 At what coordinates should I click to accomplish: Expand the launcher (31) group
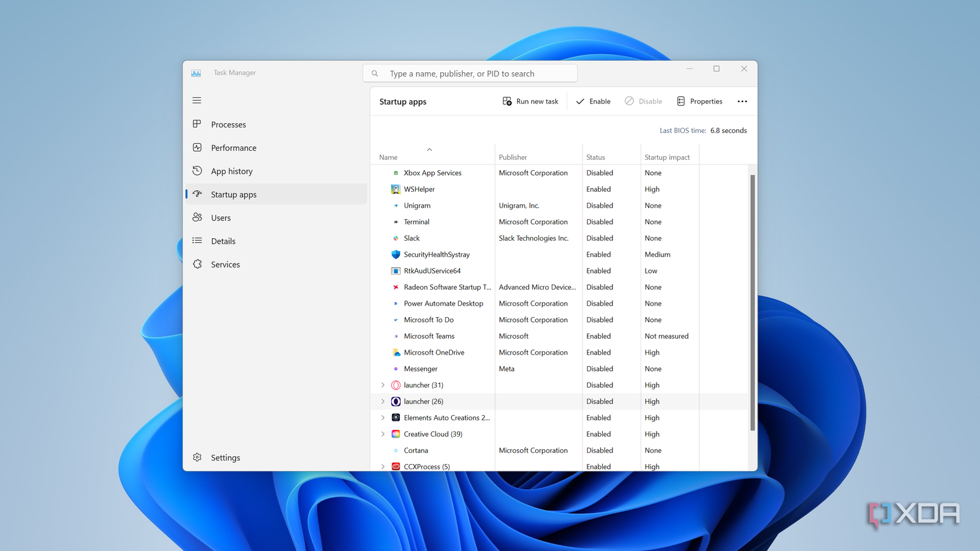point(383,384)
